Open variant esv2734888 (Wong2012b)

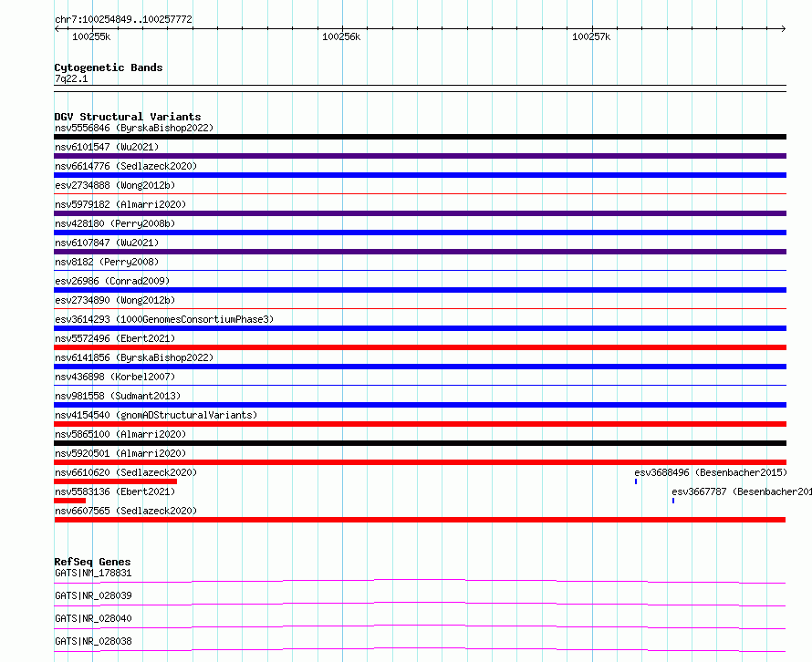click(115, 185)
